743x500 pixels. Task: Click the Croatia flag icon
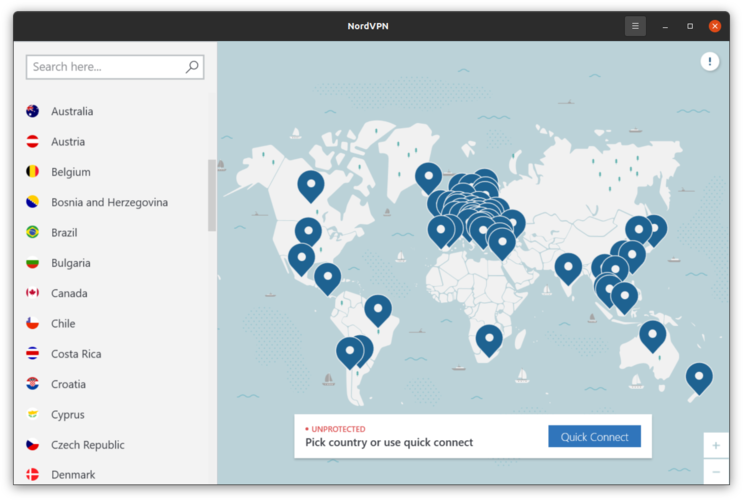(33, 384)
